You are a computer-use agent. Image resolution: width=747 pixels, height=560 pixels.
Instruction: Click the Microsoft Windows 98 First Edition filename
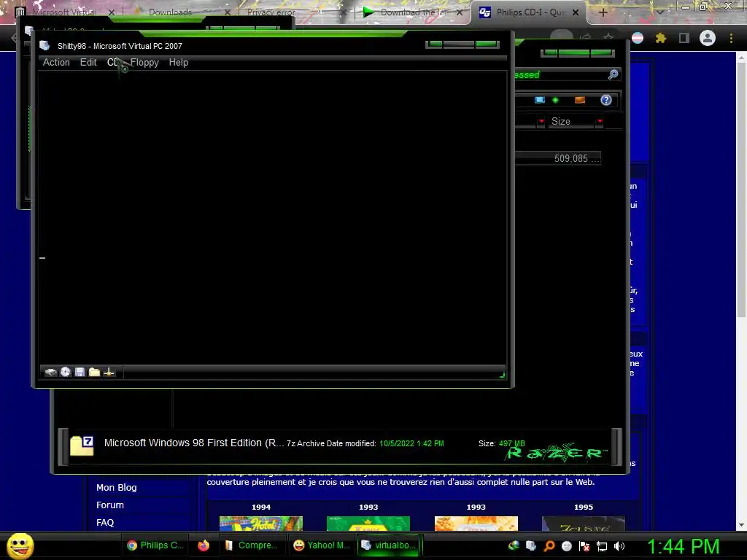tap(194, 443)
